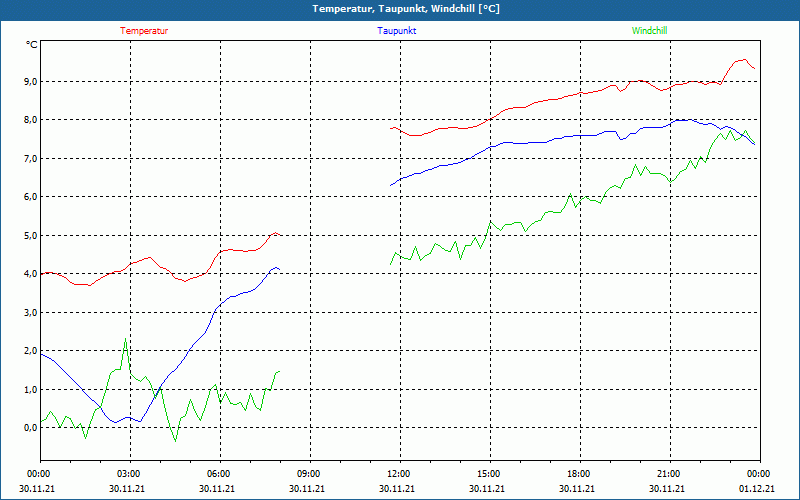The image size is (800, 500).
Task: Click the 1,0 y-axis value
Action: [x=32, y=390]
